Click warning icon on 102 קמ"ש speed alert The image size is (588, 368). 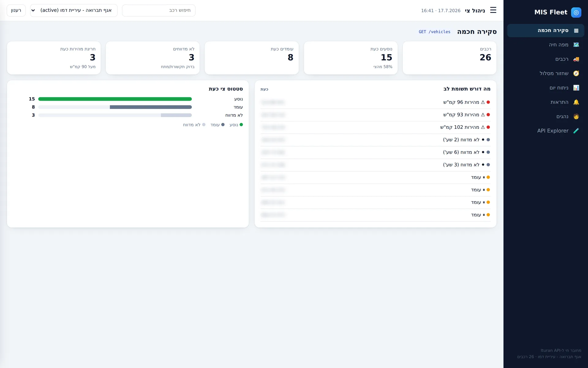tap(483, 127)
